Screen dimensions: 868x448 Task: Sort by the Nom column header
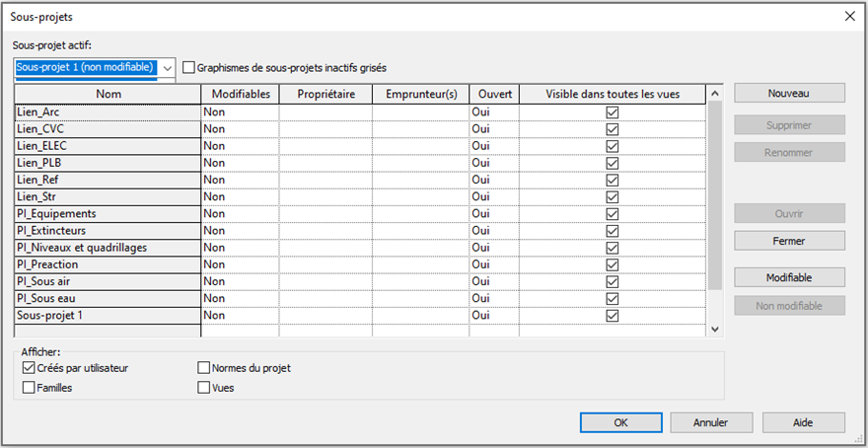click(108, 94)
